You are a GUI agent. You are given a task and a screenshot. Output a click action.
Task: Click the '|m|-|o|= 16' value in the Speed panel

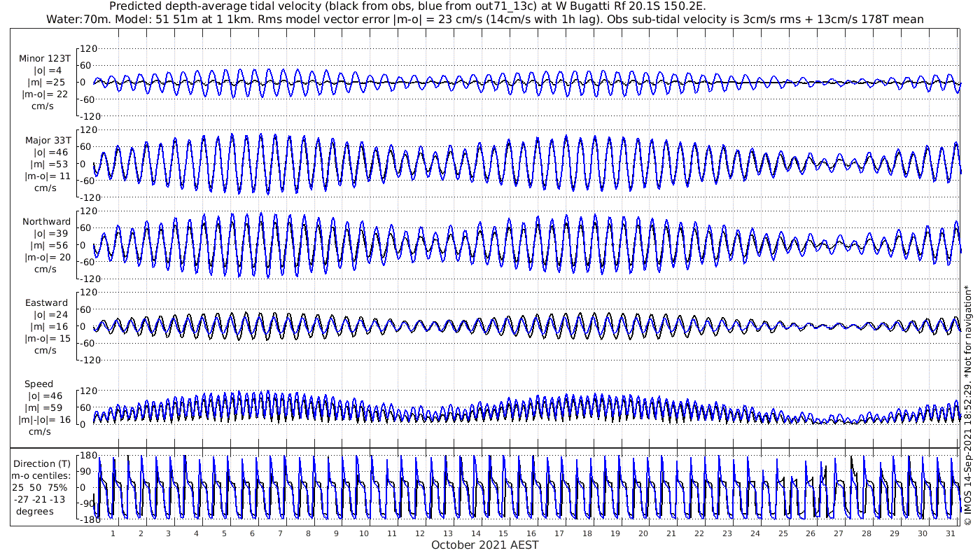[x=45, y=420]
